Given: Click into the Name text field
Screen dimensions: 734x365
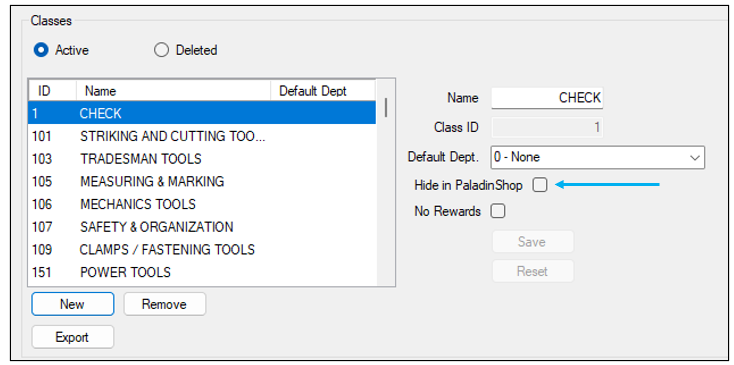Looking at the screenshot, I should tap(547, 98).
